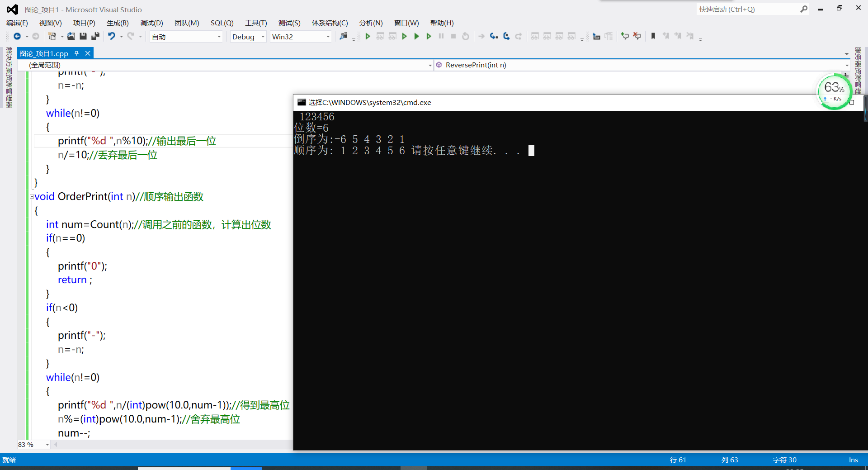This screenshot has height=470, width=868.
Task: Click the Navigate Backward arrow icon
Action: pos(17,37)
